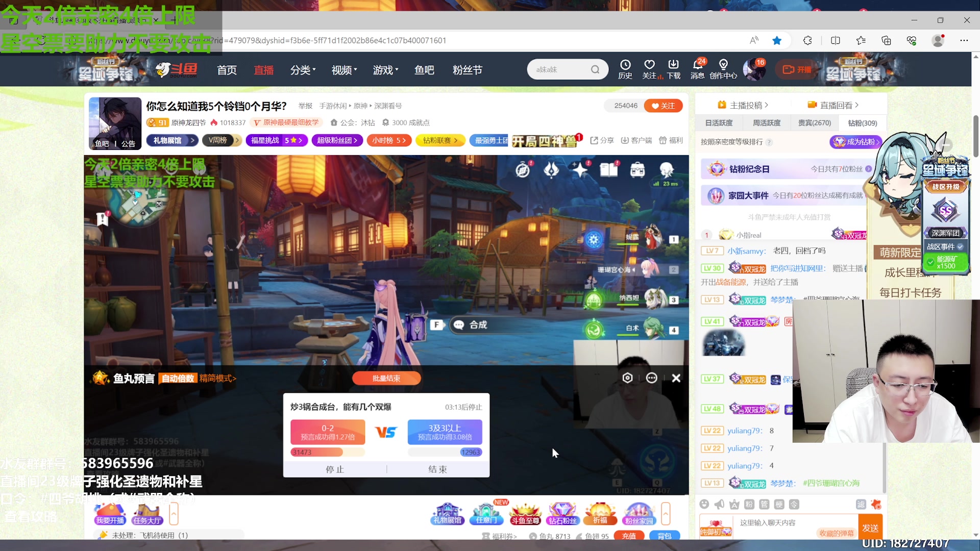Toggle the browser split screen icon

(x=836, y=40)
